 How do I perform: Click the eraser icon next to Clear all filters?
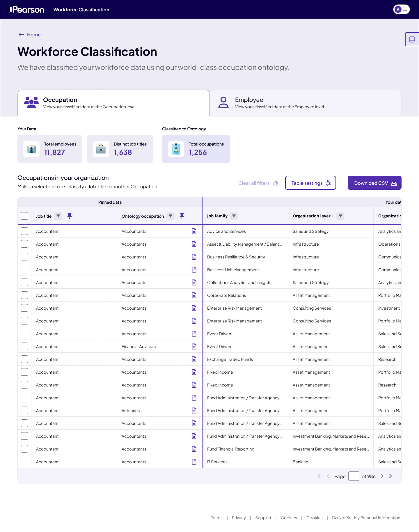(276, 183)
